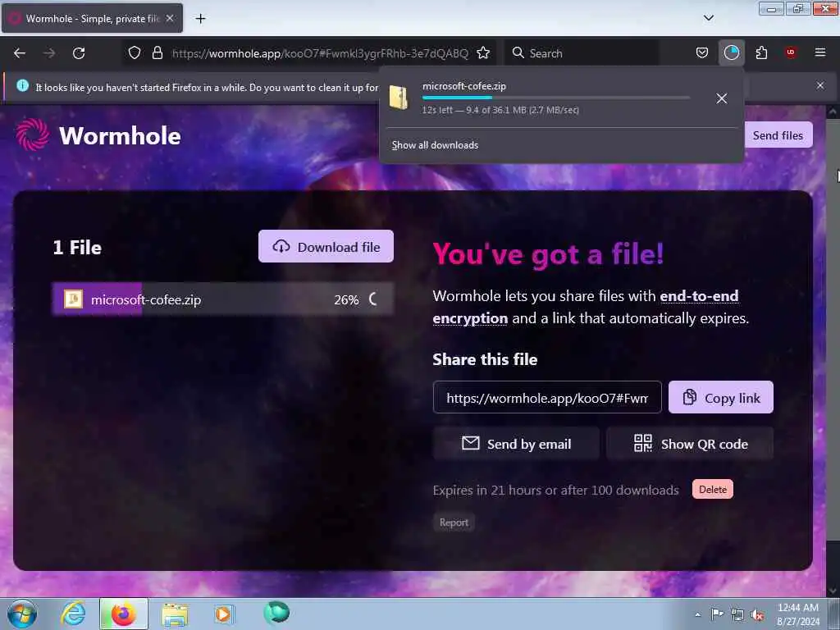Click the 'Expires in 21 hours' text
The width and height of the screenshot is (840, 630).
(555, 491)
